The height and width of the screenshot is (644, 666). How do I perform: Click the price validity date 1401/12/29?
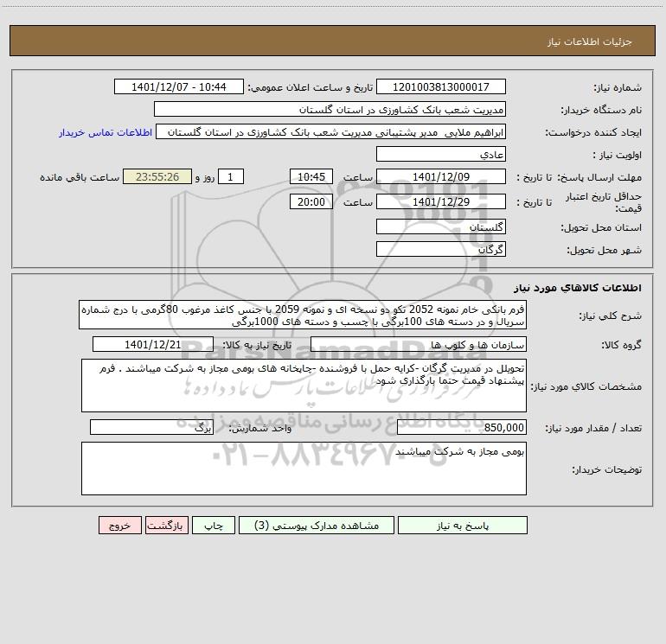(441, 201)
